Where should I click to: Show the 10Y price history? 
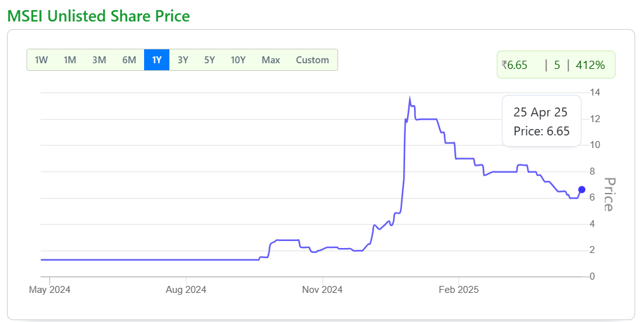pyautogui.click(x=238, y=60)
